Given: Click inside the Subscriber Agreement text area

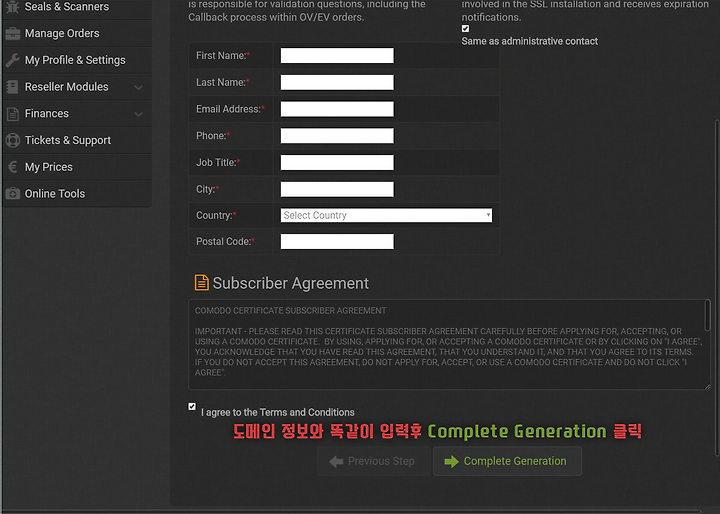Looking at the screenshot, I should click(448, 345).
